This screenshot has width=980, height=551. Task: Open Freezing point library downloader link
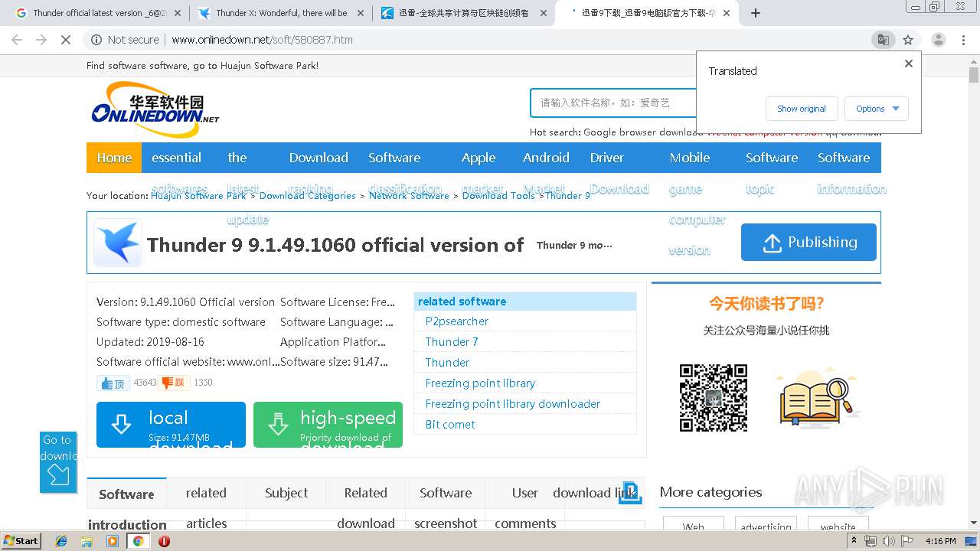513,404
